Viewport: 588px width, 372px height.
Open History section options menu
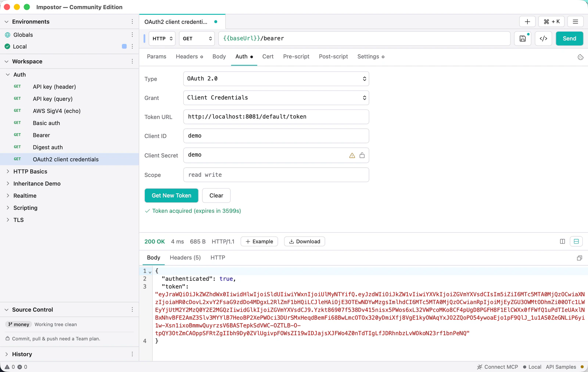[x=132, y=354]
